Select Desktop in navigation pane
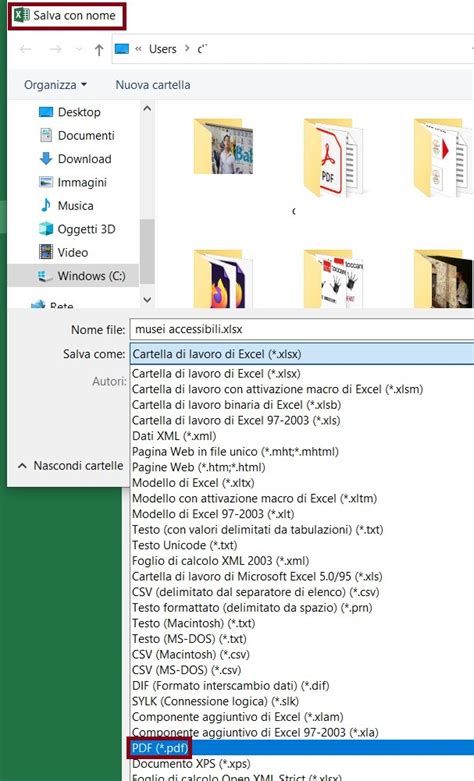This screenshot has width=474, height=781. (x=79, y=112)
